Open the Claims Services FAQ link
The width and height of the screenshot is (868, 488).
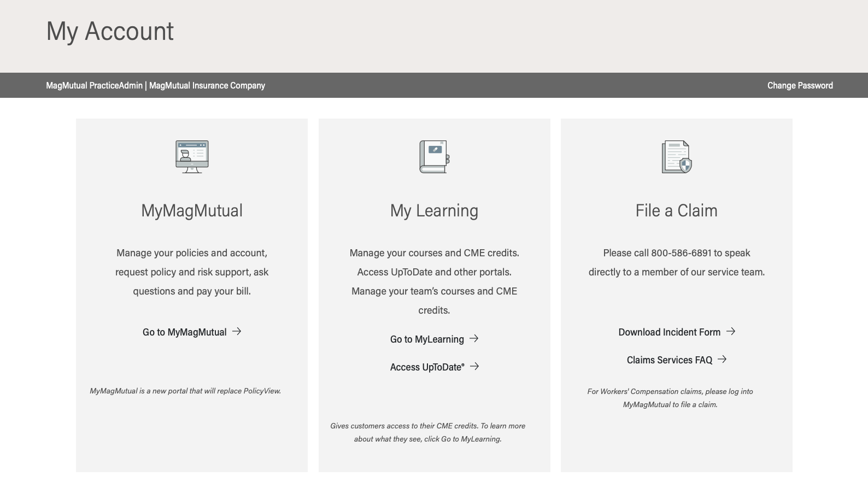[x=677, y=360]
